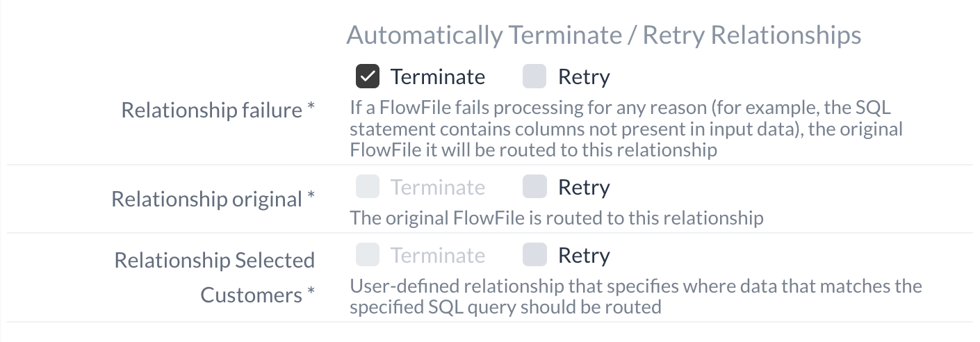980x342 pixels.
Task: Click the Terminate text label for failure
Action: coord(438,76)
